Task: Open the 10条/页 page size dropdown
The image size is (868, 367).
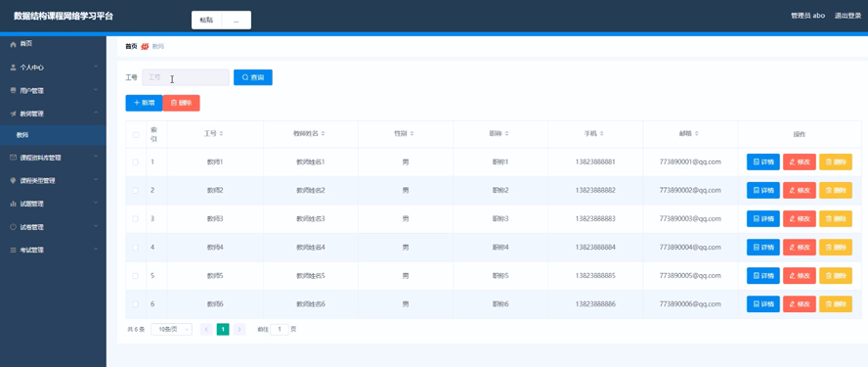Action: 171,329
